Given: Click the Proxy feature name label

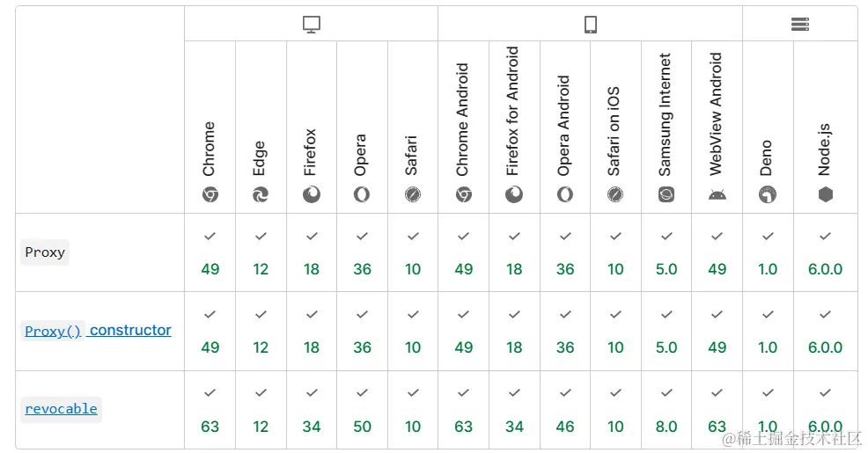Looking at the screenshot, I should pyautogui.click(x=45, y=252).
